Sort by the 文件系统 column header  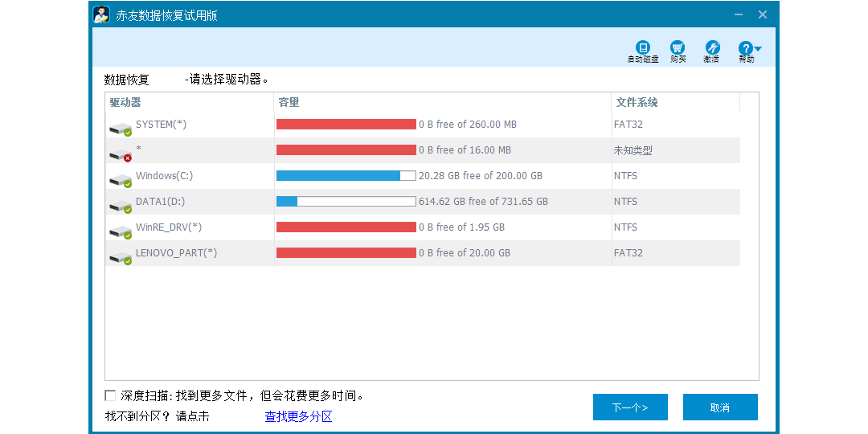tap(637, 102)
